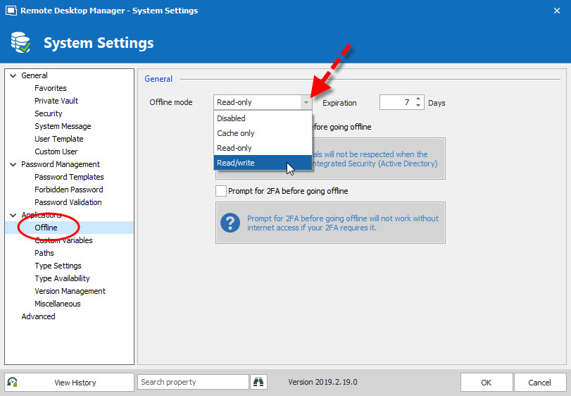Click the Expiration days value field
This screenshot has width=571, height=396.
point(397,102)
